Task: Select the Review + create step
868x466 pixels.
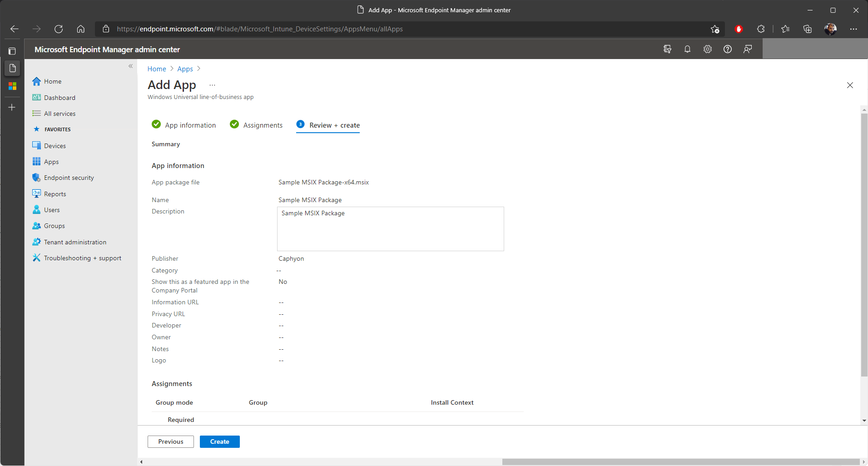Action: [328, 125]
